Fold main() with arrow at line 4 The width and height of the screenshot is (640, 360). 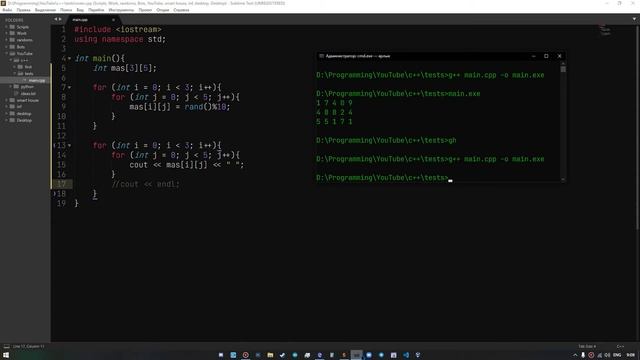click(x=69, y=58)
